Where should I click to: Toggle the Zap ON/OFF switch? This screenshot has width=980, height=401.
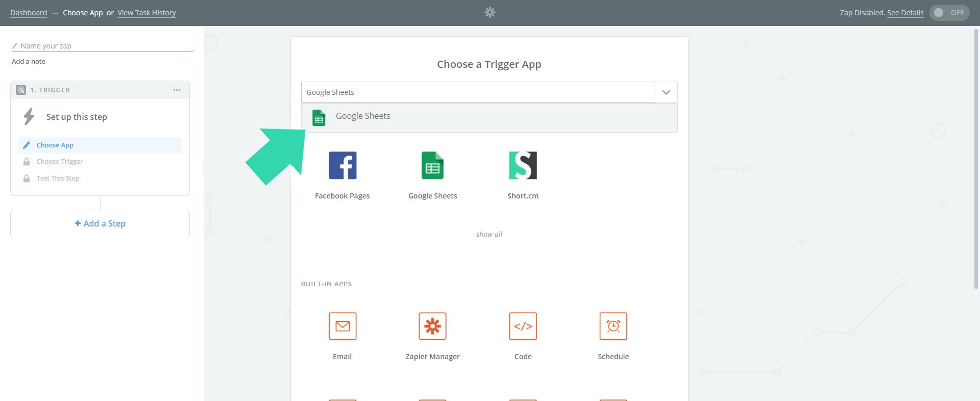[949, 13]
